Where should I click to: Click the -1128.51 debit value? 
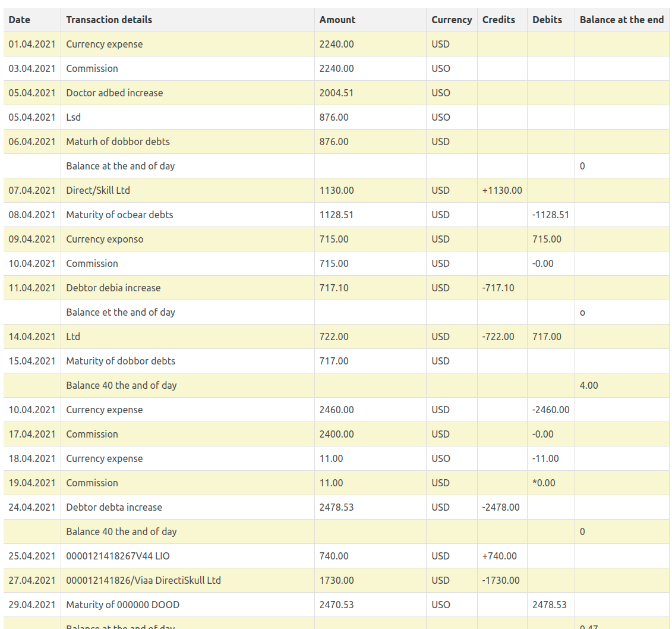550,215
